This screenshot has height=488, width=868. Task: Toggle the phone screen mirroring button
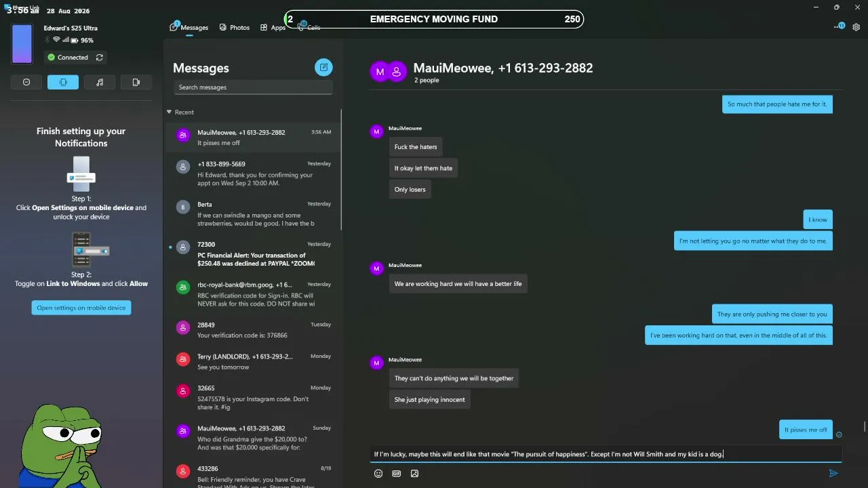click(136, 82)
